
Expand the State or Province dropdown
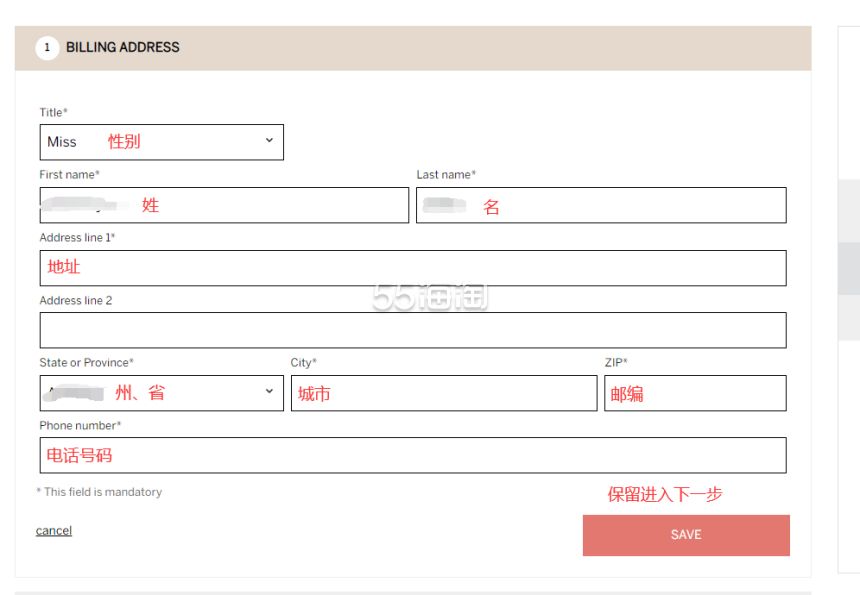[161, 393]
